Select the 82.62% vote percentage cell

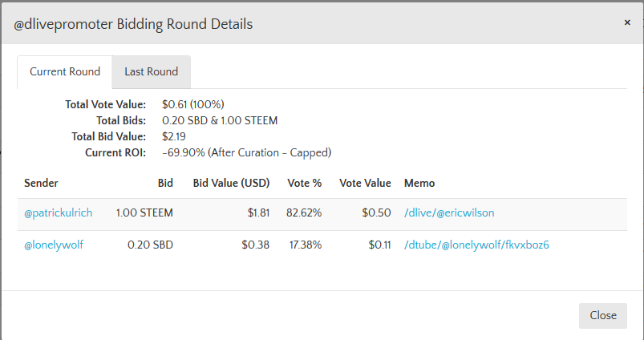click(304, 212)
